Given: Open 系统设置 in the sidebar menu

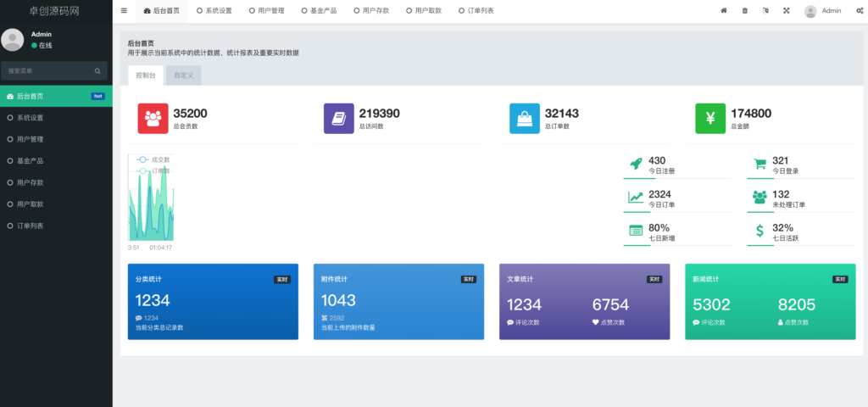Looking at the screenshot, I should pyautogui.click(x=56, y=118).
